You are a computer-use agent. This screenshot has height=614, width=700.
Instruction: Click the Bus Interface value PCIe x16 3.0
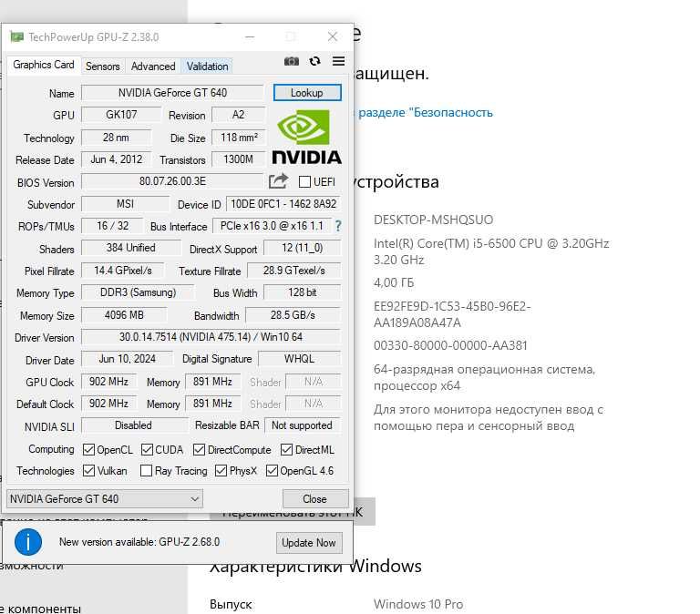(x=272, y=226)
